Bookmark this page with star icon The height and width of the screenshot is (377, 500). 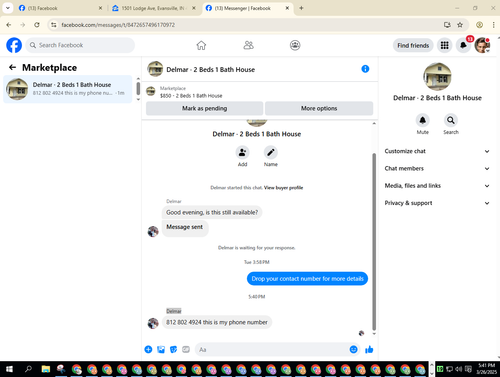point(460,25)
